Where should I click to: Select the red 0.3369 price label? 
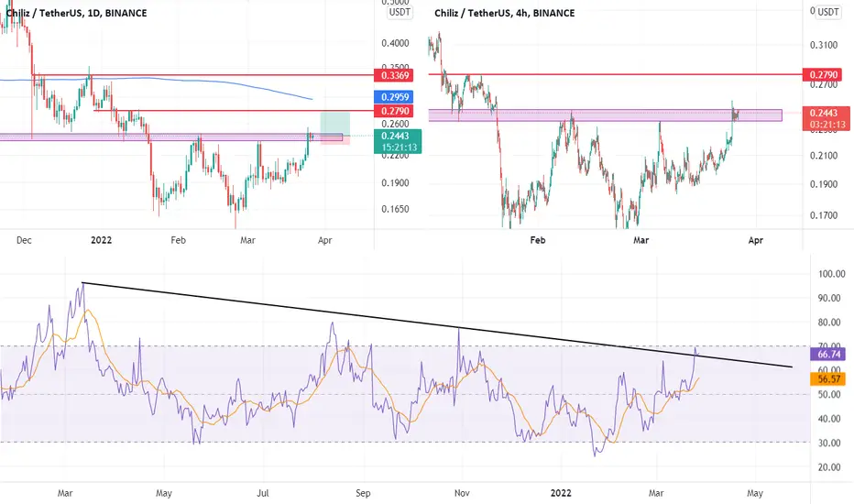(394, 75)
